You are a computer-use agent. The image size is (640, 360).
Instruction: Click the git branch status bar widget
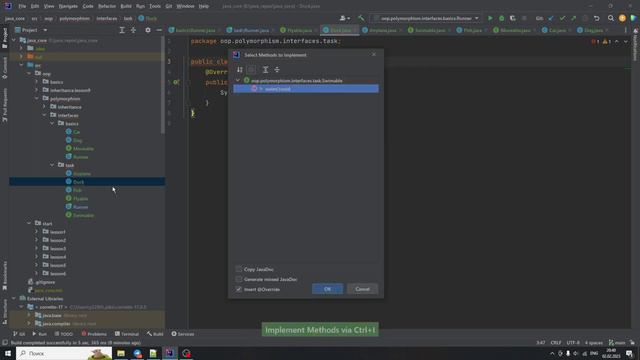pos(617,342)
